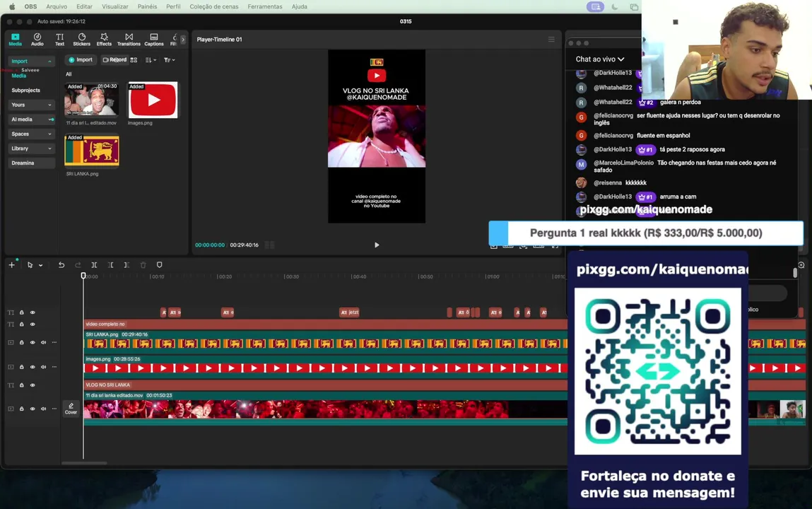
Task: Click the plus add-track icon in timeline toolbar
Action: 11,264
